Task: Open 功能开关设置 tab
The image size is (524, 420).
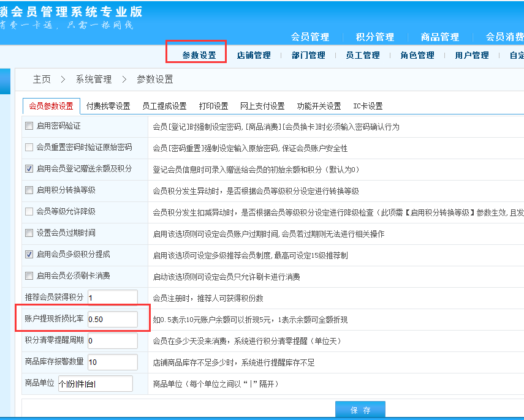Action: pyautogui.click(x=319, y=106)
